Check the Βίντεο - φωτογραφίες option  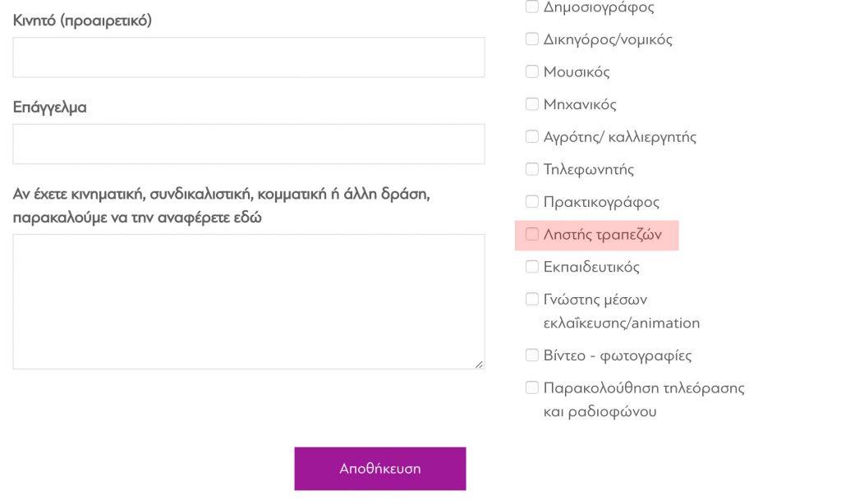[x=531, y=355]
